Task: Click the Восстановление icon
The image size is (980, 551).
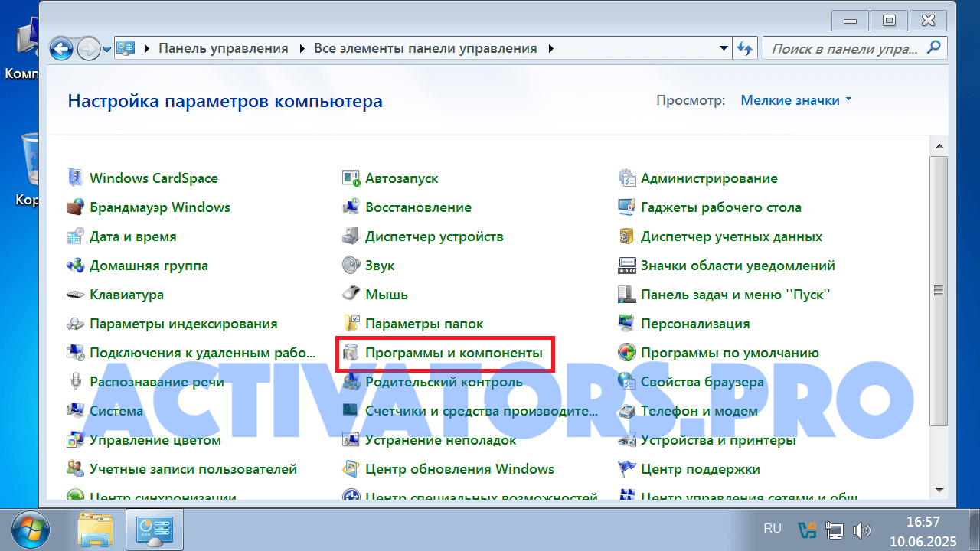Action: click(x=351, y=207)
